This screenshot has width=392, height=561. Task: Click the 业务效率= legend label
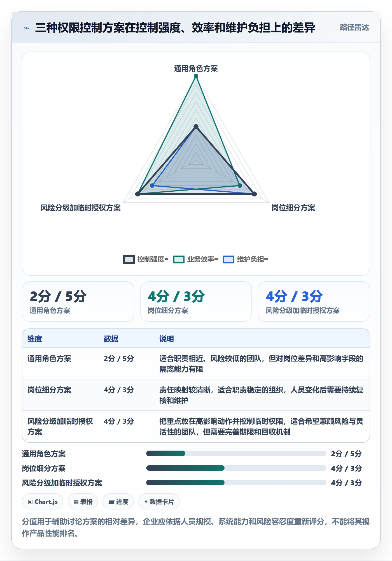(x=202, y=259)
